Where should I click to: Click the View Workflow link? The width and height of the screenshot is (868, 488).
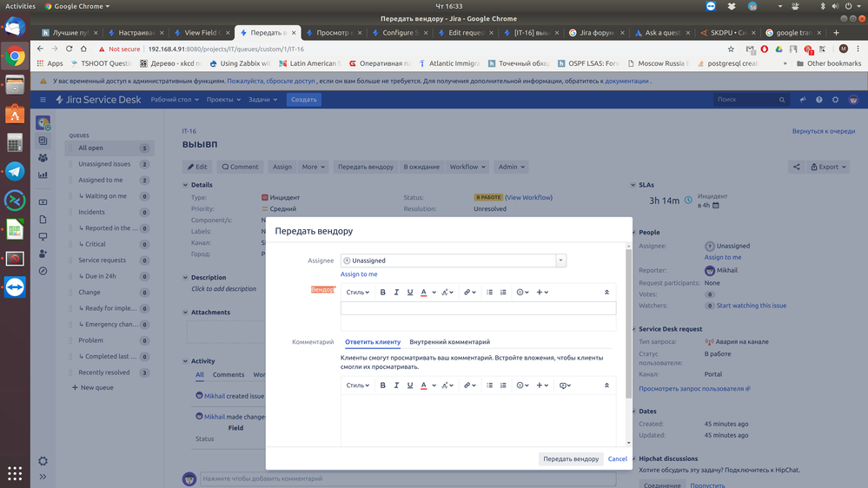point(528,197)
